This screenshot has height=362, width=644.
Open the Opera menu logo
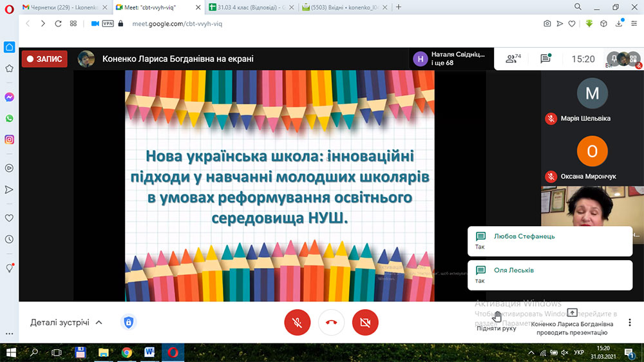tap(9, 9)
